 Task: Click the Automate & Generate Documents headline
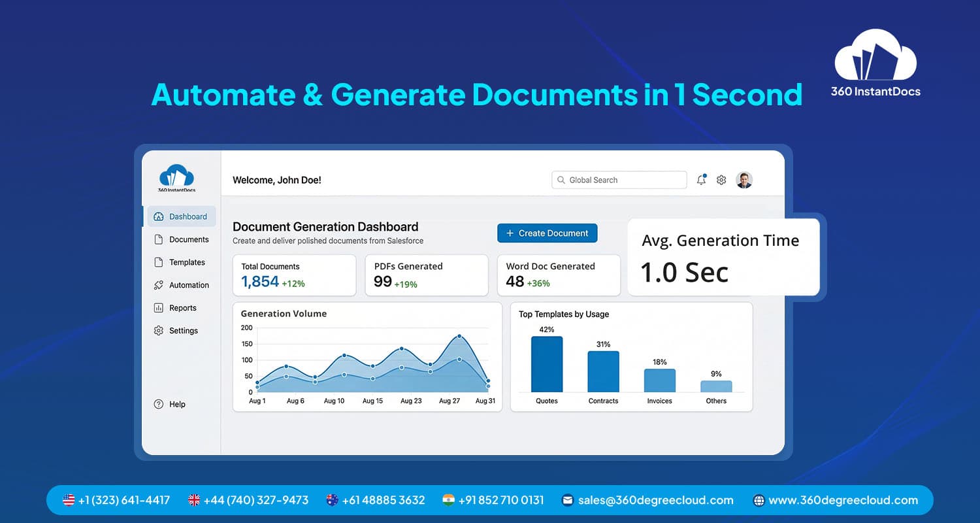point(477,94)
